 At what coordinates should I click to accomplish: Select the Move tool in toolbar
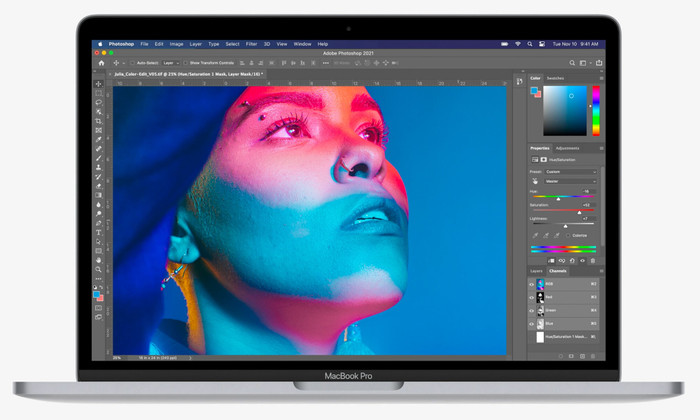(98, 83)
